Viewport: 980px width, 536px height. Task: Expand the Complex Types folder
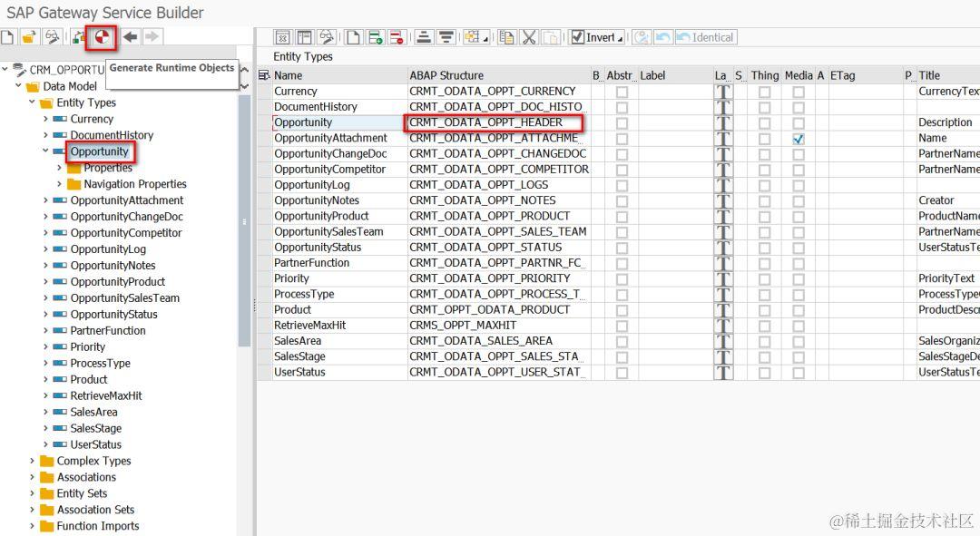click(32, 461)
